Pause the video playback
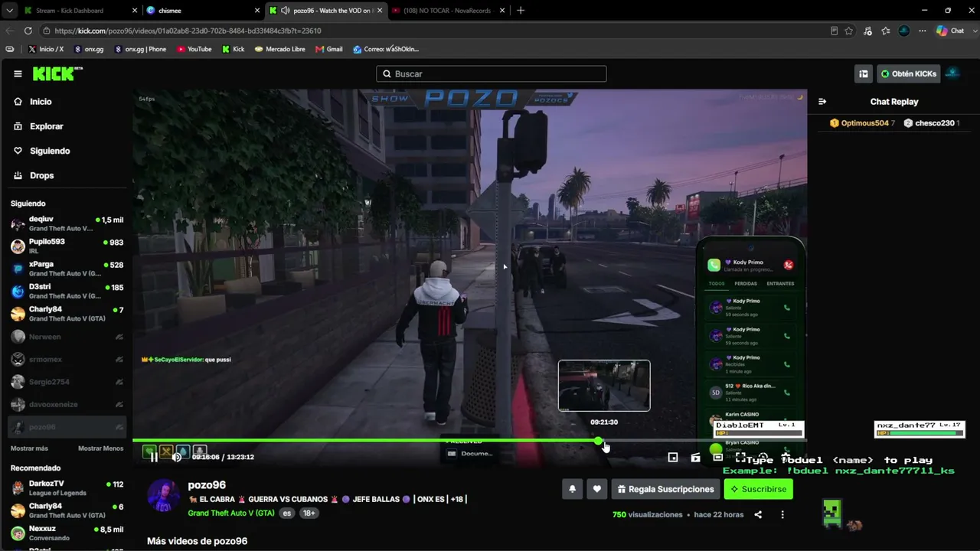 (154, 457)
